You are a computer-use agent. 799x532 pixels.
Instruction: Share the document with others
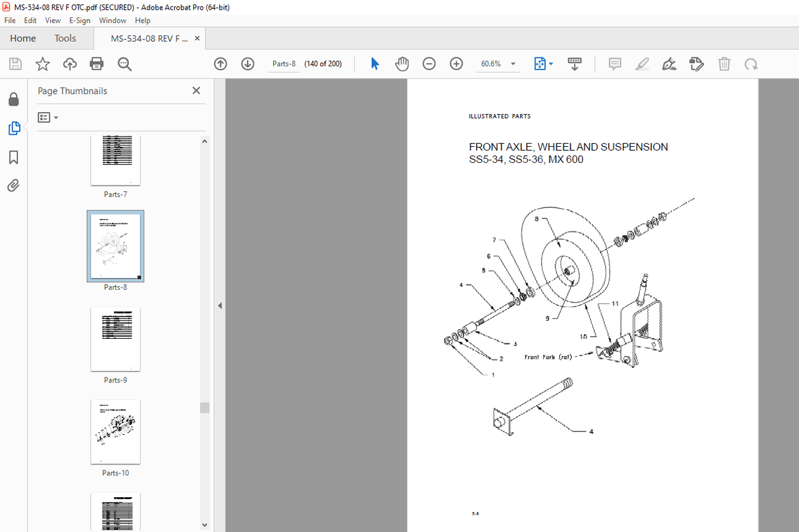69,64
